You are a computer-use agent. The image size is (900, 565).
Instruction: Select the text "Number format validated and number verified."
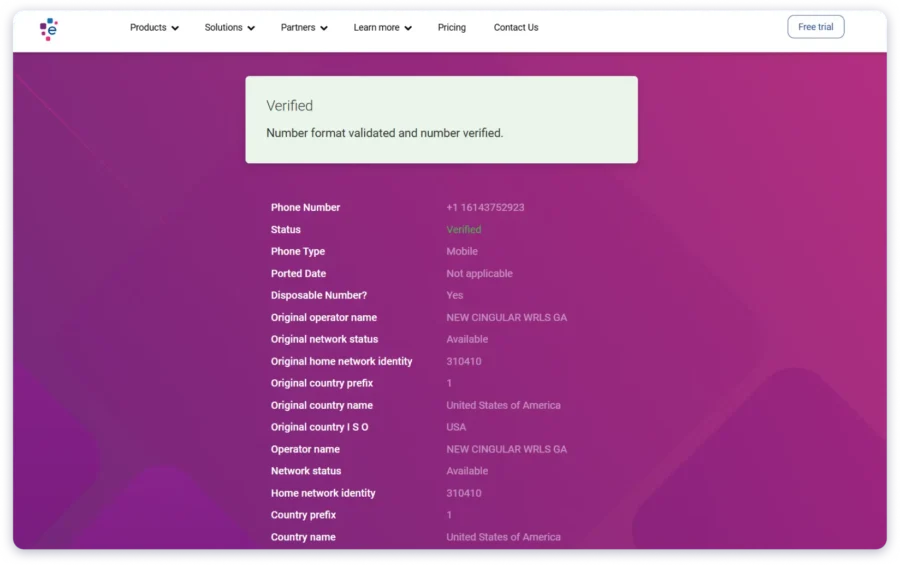(x=385, y=133)
